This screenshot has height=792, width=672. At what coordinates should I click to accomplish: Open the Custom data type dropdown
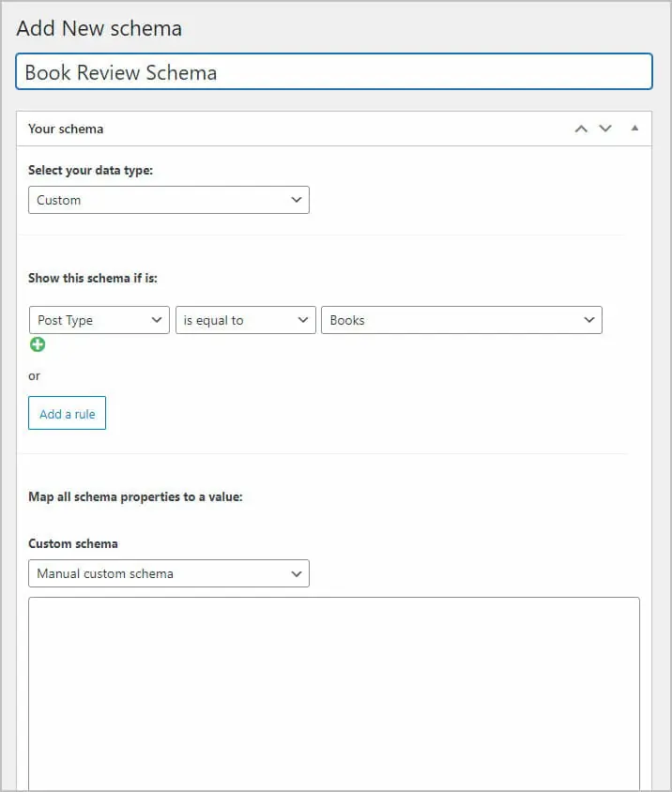click(x=169, y=199)
